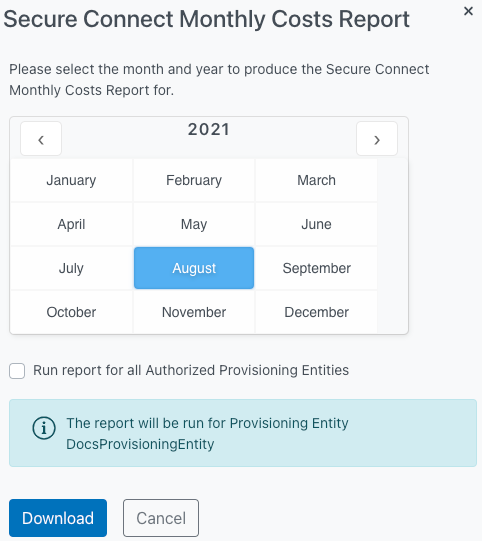The width and height of the screenshot is (482, 541).
Task: Choose April as the report month
Action: pos(71,224)
